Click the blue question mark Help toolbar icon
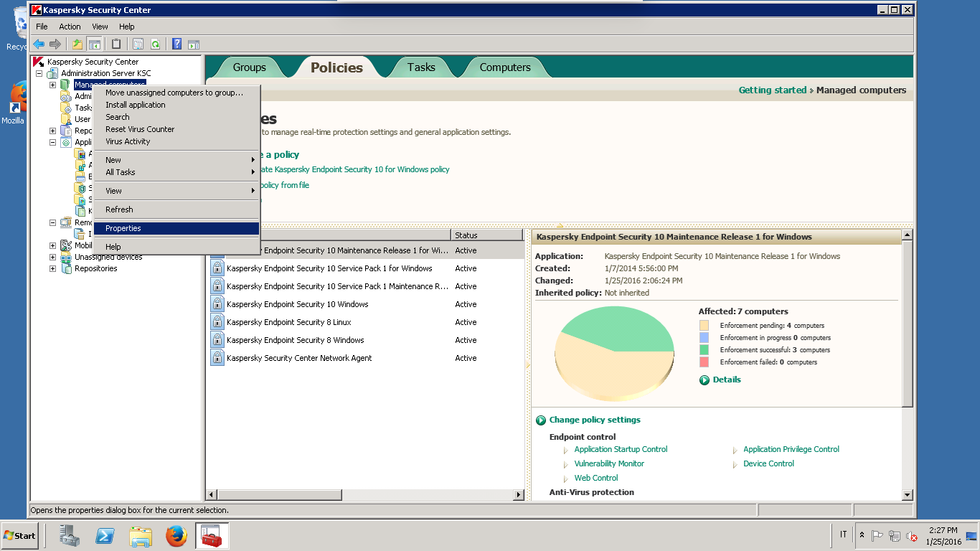980x551 pixels. [x=176, y=44]
